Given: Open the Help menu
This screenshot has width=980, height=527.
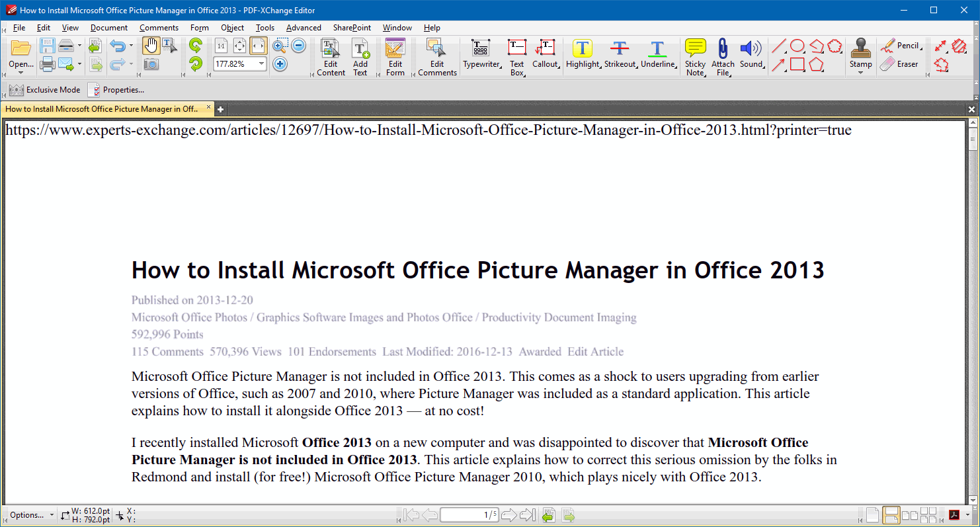Looking at the screenshot, I should point(432,28).
